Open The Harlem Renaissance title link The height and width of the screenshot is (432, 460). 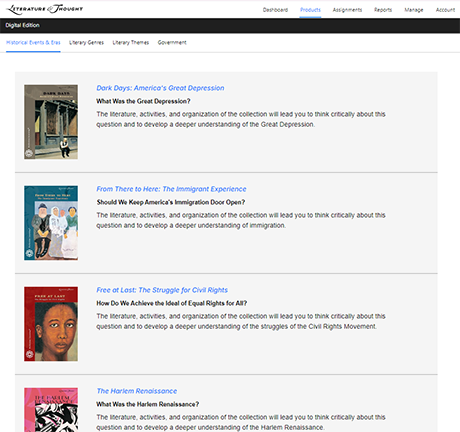point(137,391)
